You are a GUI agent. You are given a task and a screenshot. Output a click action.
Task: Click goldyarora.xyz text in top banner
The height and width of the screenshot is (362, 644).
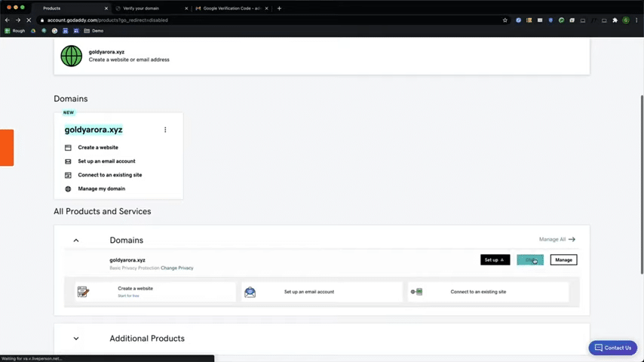[x=106, y=52]
